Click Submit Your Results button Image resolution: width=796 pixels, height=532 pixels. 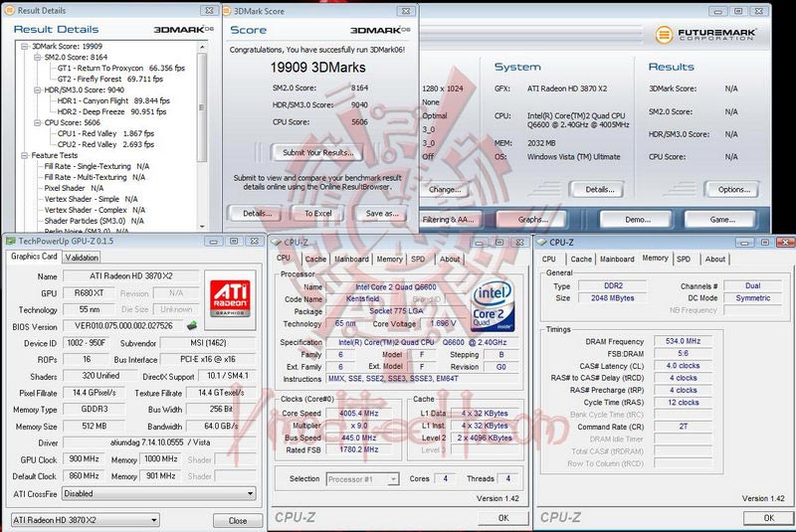pos(317,153)
